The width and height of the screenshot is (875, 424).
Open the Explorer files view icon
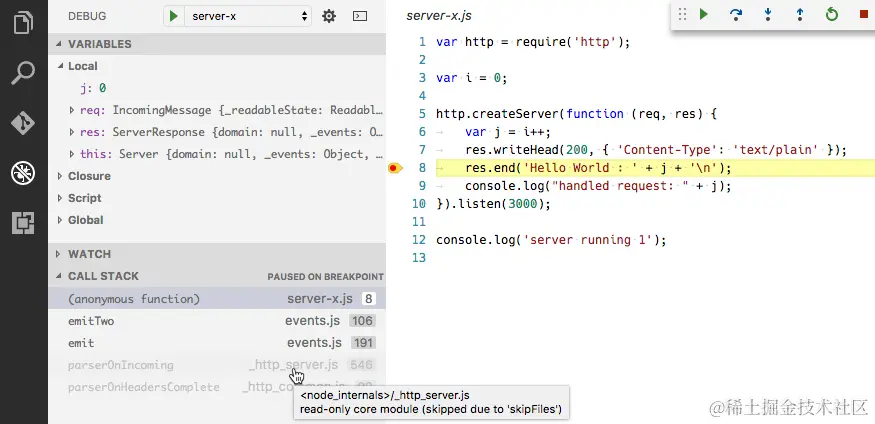[23, 22]
